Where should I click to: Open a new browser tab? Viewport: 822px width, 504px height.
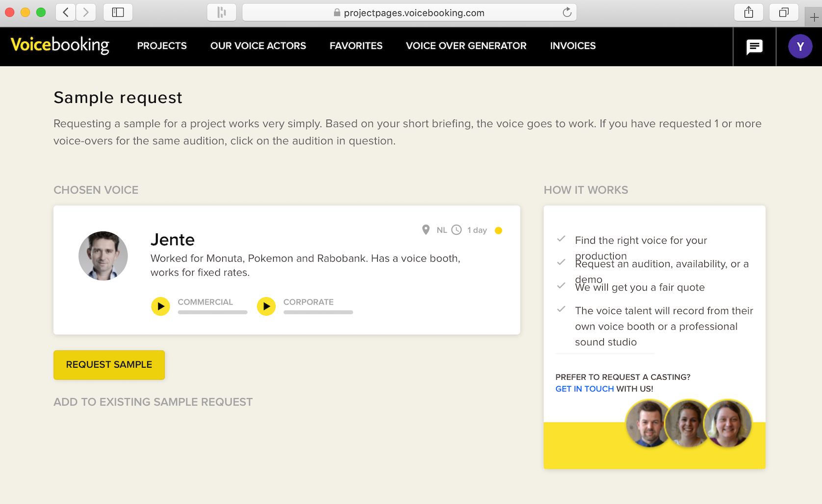coord(814,18)
